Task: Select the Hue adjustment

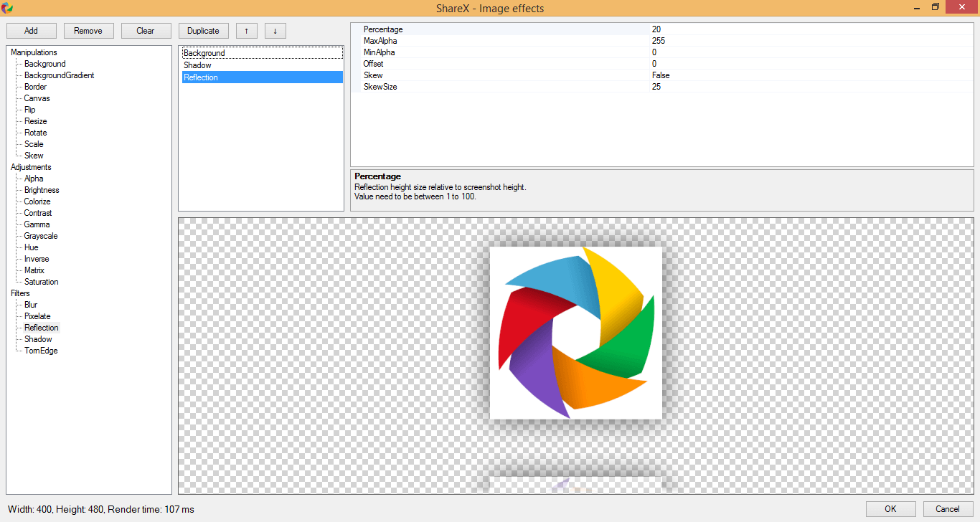Action: [x=31, y=247]
